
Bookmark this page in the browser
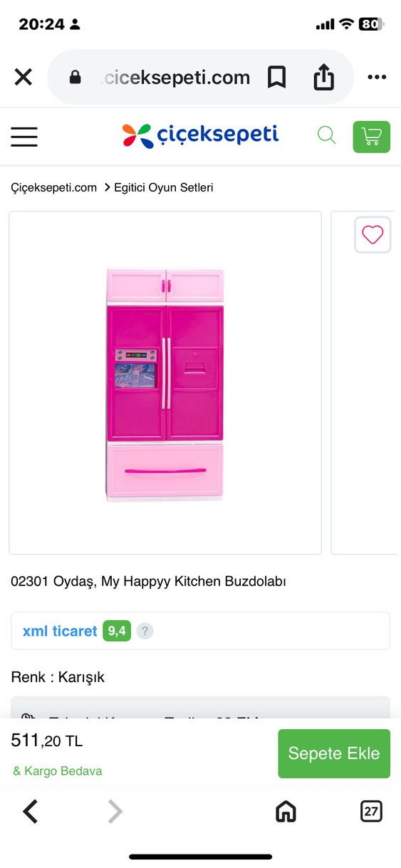[276, 77]
